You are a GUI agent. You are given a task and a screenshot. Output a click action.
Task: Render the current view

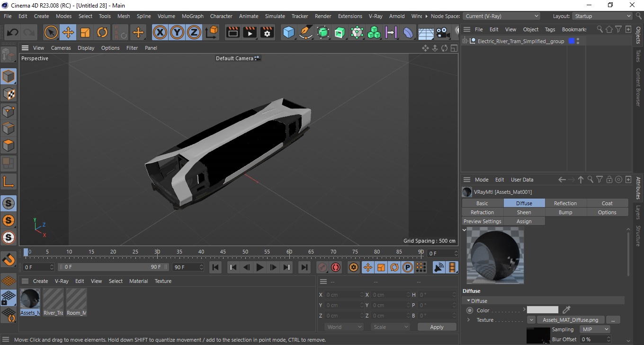[233, 33]
